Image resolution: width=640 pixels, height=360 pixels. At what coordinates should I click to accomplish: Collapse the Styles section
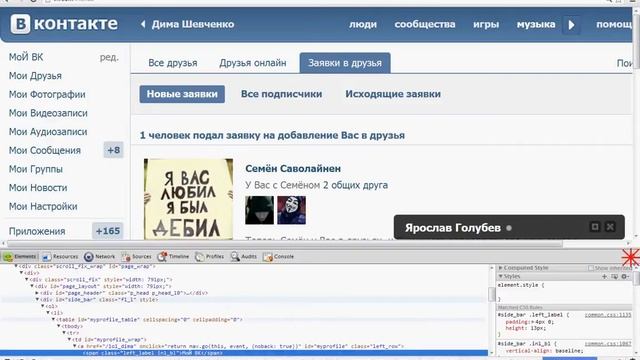[x=500, y=276]
